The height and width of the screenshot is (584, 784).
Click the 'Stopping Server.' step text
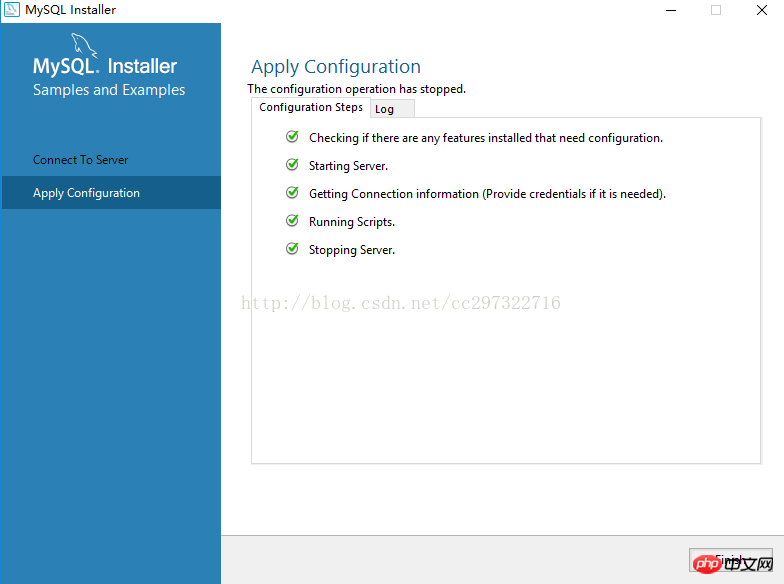point(352,250)
